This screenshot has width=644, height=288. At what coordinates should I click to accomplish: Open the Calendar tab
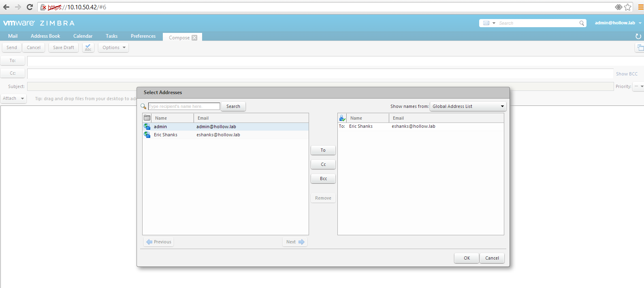coord(83,36)
